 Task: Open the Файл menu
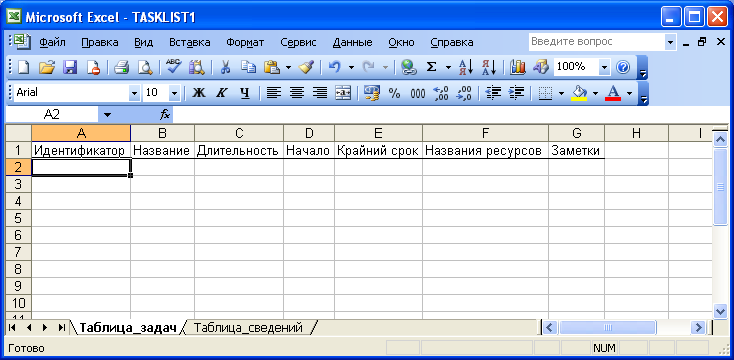point(52,43)
